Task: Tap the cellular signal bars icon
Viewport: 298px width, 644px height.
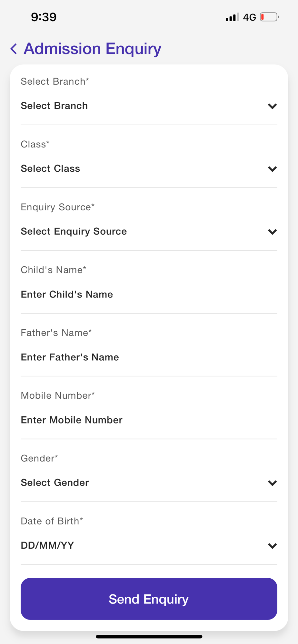Action: [x=232, y=17]
